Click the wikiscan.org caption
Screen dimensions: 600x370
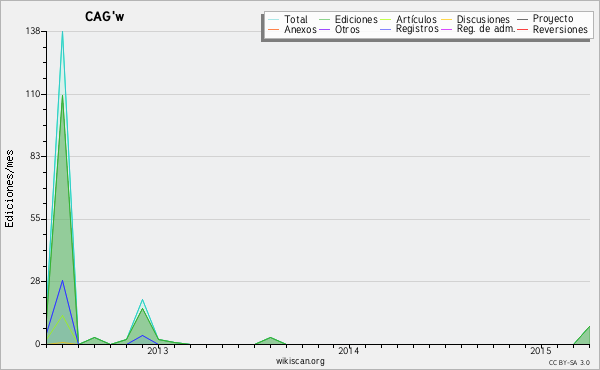pyautogui.click(x=300, y=361)
